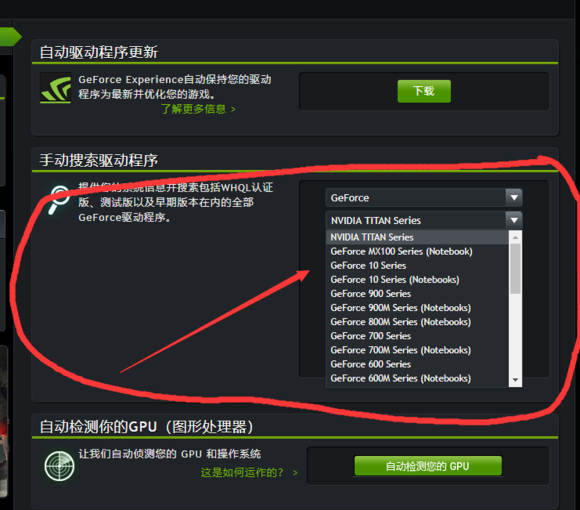Screen dimensions: 580x510
Task: Click the dropdown list scrollbar up arrow
Action: coord(515,237)
